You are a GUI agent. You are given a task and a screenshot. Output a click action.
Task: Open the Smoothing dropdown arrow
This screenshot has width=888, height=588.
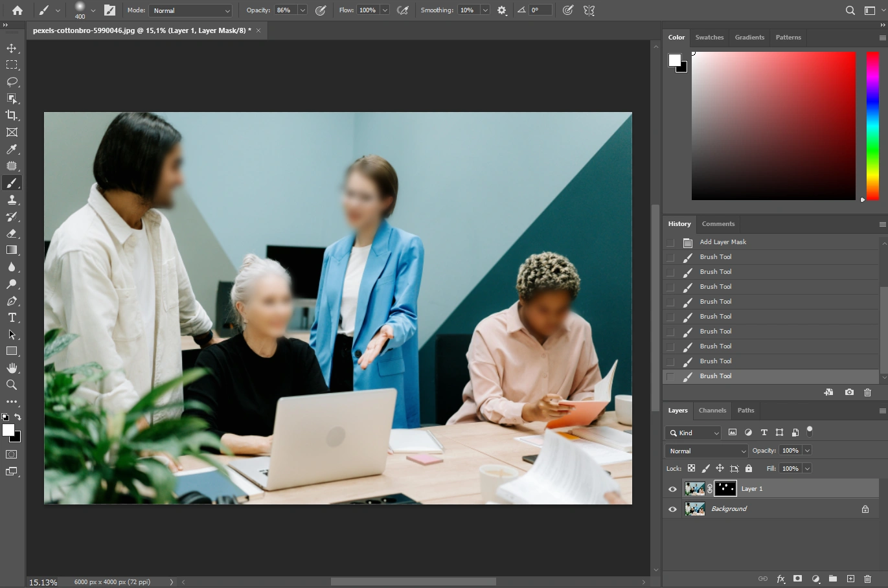pyautogui.click(x=484, y=10)
